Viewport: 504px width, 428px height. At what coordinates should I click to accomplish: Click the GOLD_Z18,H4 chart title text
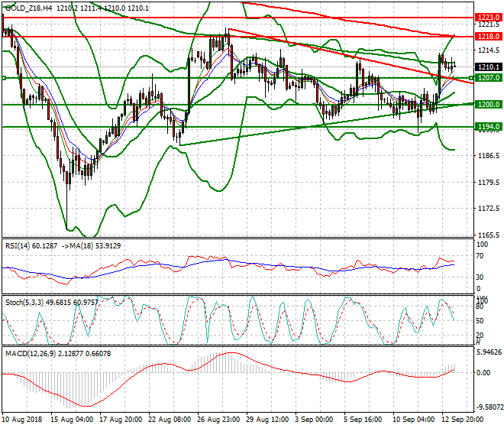28,8
